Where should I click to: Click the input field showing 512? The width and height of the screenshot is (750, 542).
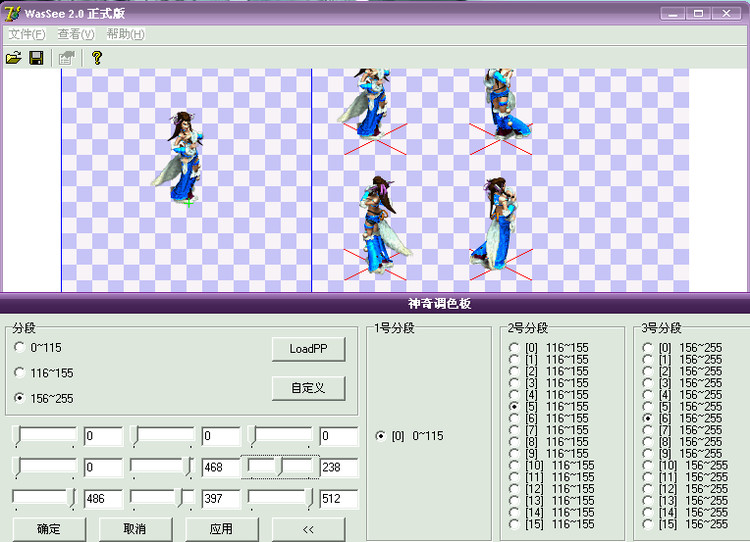tap(339, 499)
